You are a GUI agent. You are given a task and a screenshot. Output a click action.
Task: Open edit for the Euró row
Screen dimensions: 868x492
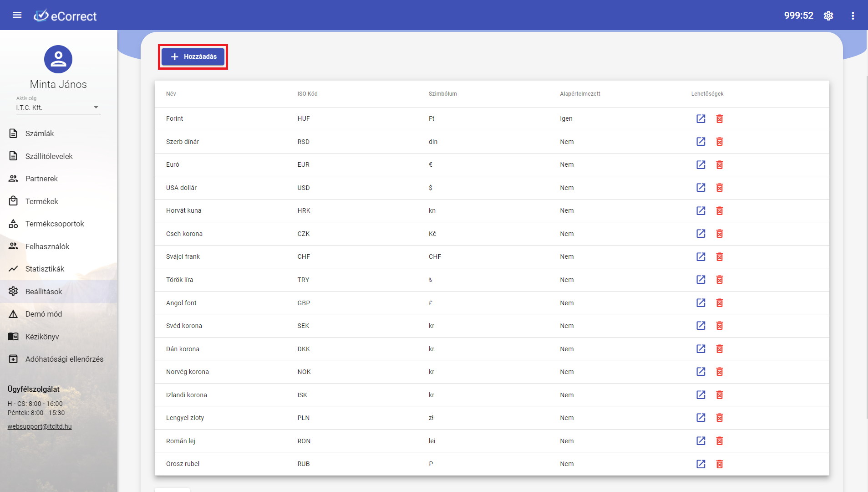[700, 165]
